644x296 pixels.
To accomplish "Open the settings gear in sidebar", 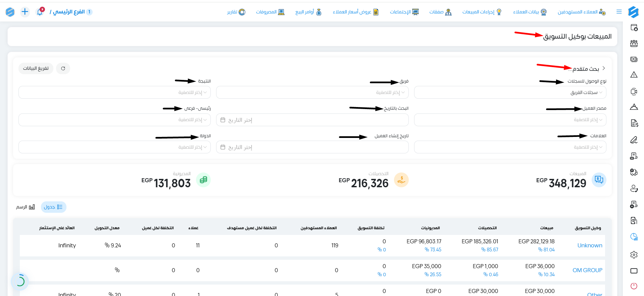I will pyautogui.click(x=634, y=255).
